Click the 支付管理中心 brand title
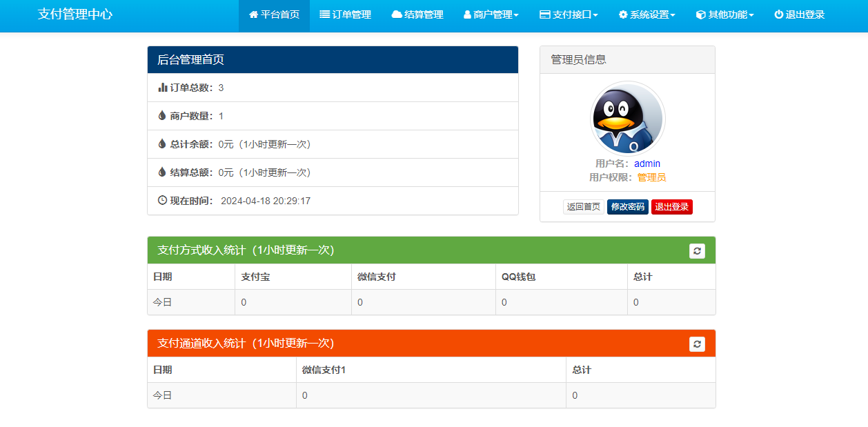Image resolution: width=868 pixels, height=427 pixels. coord(75,14)
